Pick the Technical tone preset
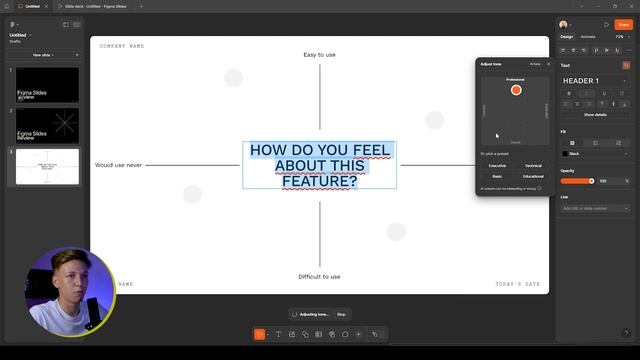640x360 pixels. point(533,166)
